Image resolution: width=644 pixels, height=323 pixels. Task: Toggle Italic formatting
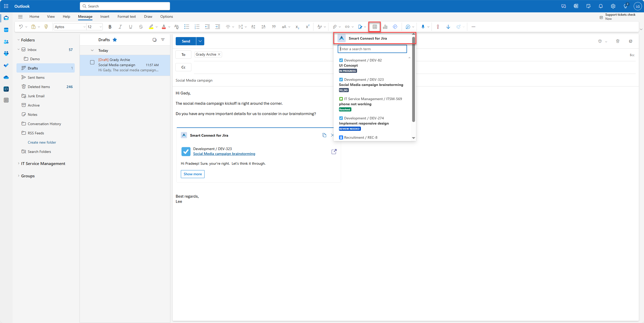(x=120, y=27)
